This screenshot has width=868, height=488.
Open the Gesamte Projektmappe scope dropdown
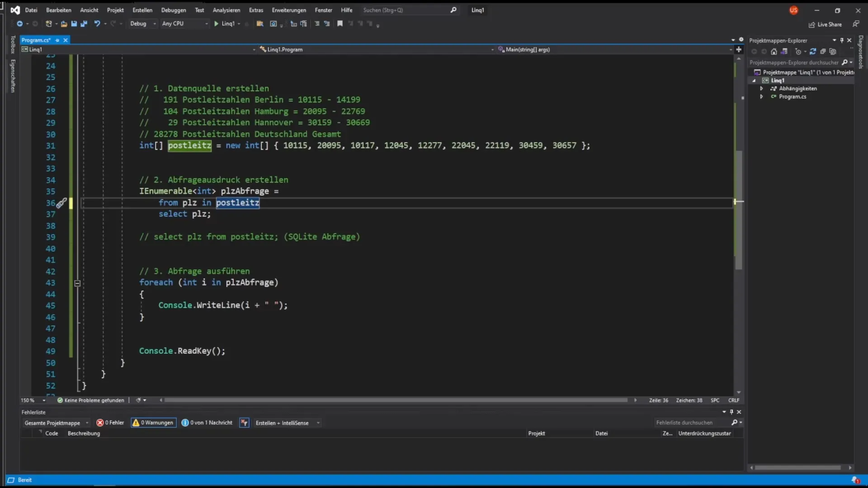(x=57, y=423)
